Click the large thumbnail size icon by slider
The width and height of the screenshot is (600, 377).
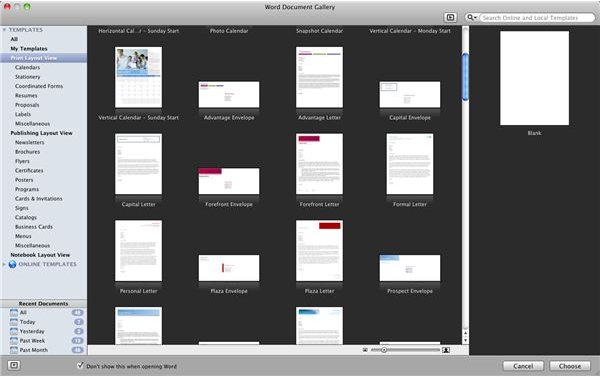tap(446, 350)
